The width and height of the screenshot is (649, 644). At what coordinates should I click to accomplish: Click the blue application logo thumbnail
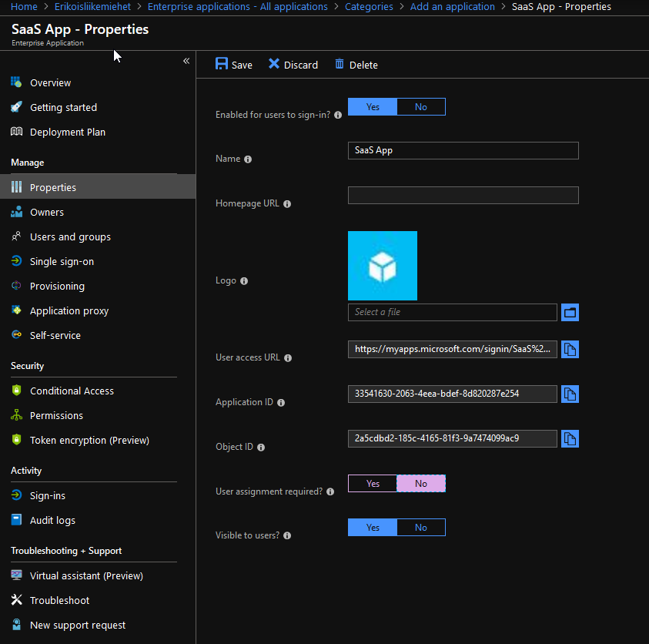pos(383,266)
